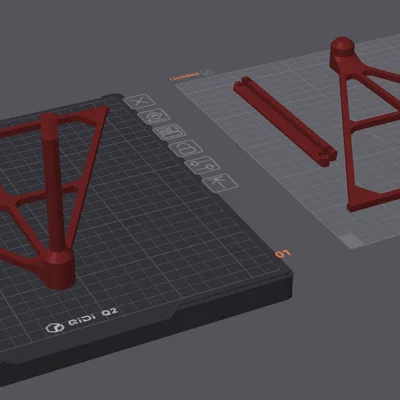Click the orange 'Untitled' plate name
400x400 pixels.
pos(185,76)
